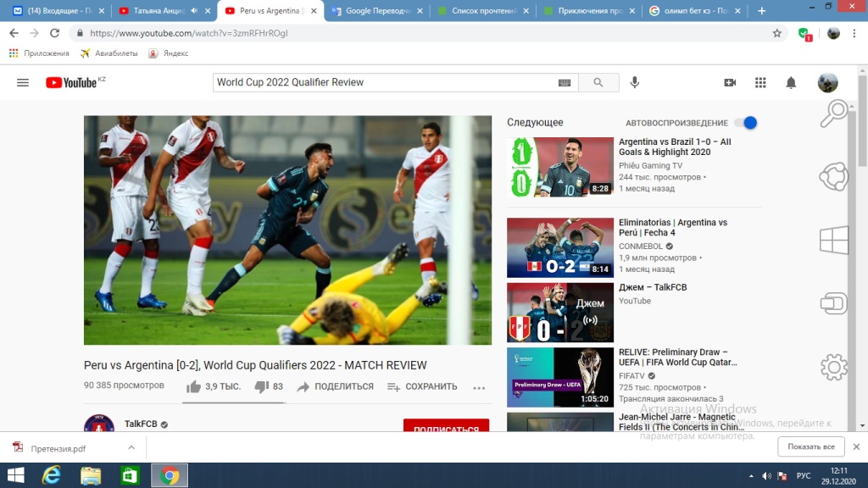Open Chrome three-dot menu
The image size is (868, 488).
pyautogui.click(x=854, y=33)
